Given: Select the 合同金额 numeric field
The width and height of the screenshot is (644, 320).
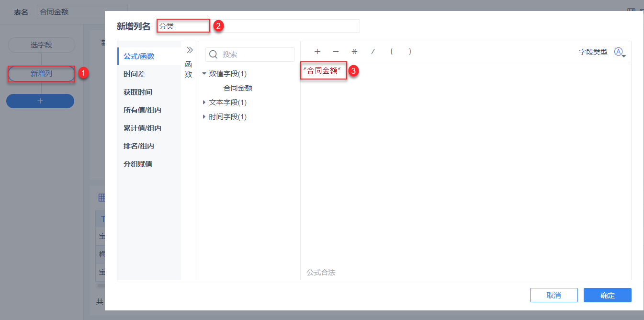Looking at the screenshot, I should pyautogui.click(x=238, y=88).
